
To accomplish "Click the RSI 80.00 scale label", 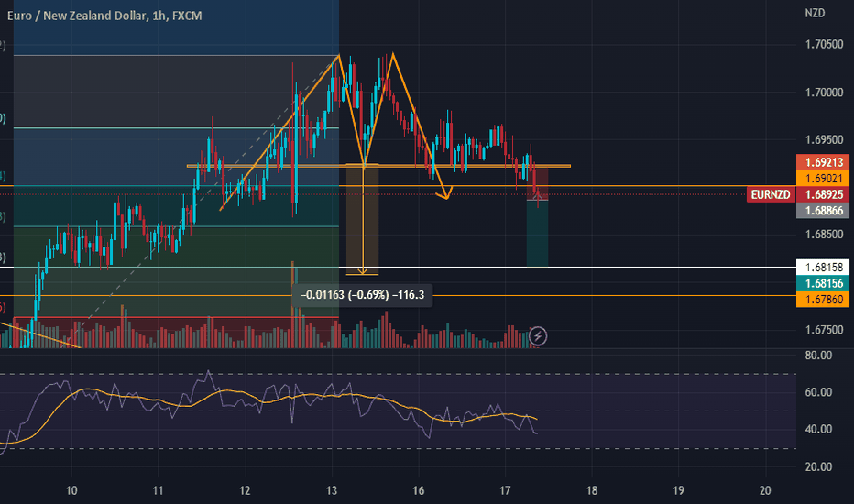I will (818, 356).
